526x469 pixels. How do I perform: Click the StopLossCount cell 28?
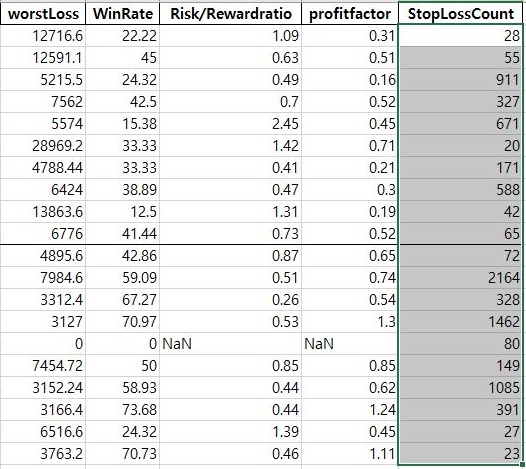pyautogui.click(x=461, y=36)
